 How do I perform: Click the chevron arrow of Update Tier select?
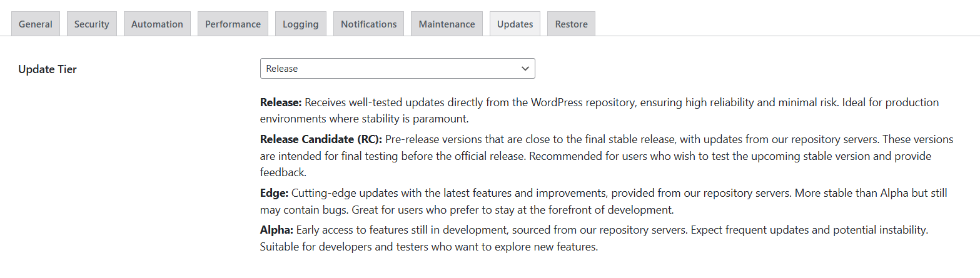point(525,69)
